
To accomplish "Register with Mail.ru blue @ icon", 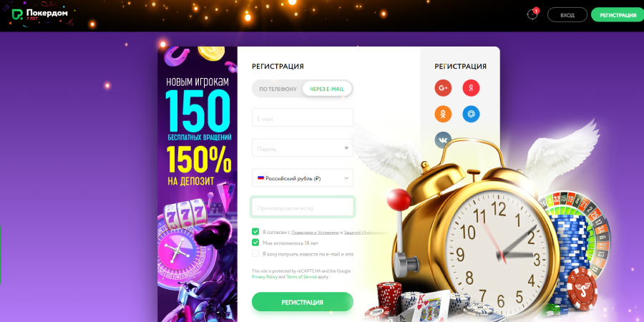I will pos(471,114).
